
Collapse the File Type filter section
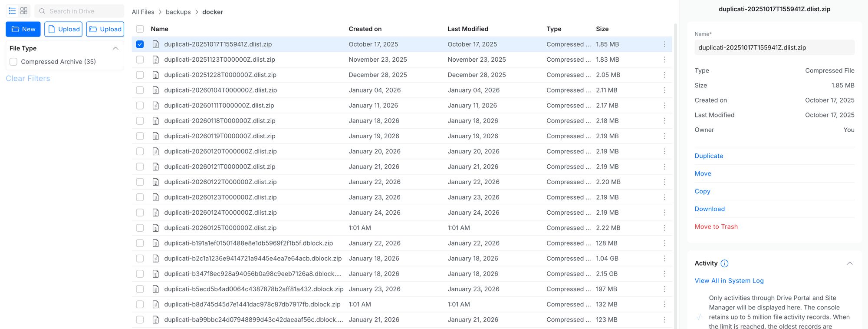click(x=115, y=48)
